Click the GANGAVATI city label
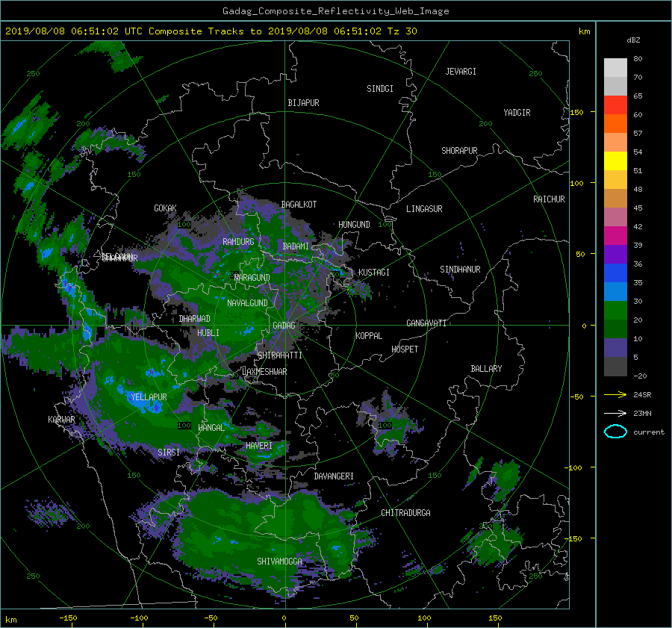This screenshot has height=628, width=672. pyautogui.click(x=426, y=323)
